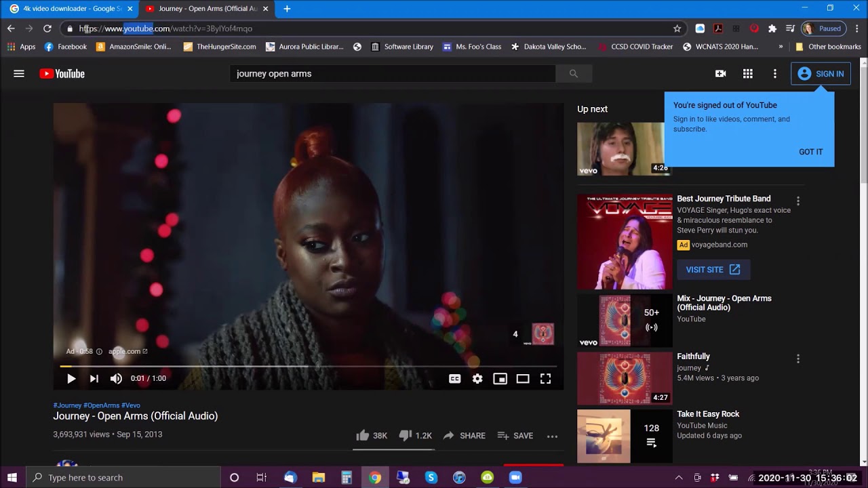Screen dimensions: 868x488
Task: Open the Chrome three-dot menu
Action: point(857,28)
